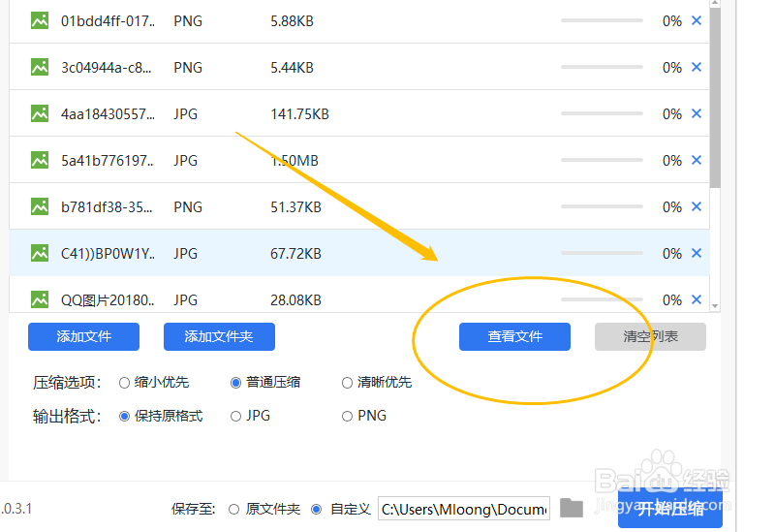
Task: Click size value 51.37KB
Action: 295,207
